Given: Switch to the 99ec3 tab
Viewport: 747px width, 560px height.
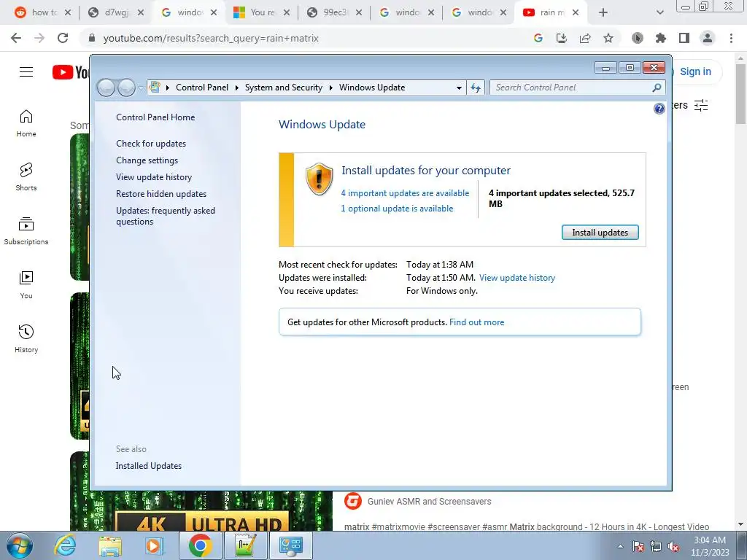Looking at the screenshot, I should (334, 13).
